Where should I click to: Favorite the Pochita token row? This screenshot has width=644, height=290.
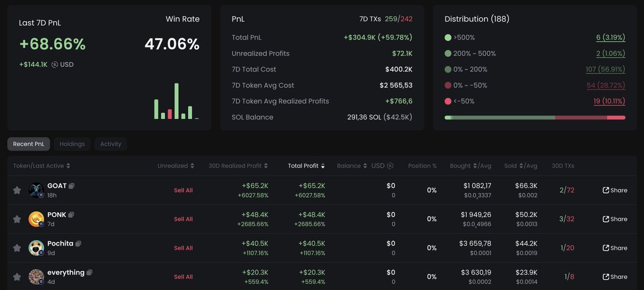click(17, 248)
